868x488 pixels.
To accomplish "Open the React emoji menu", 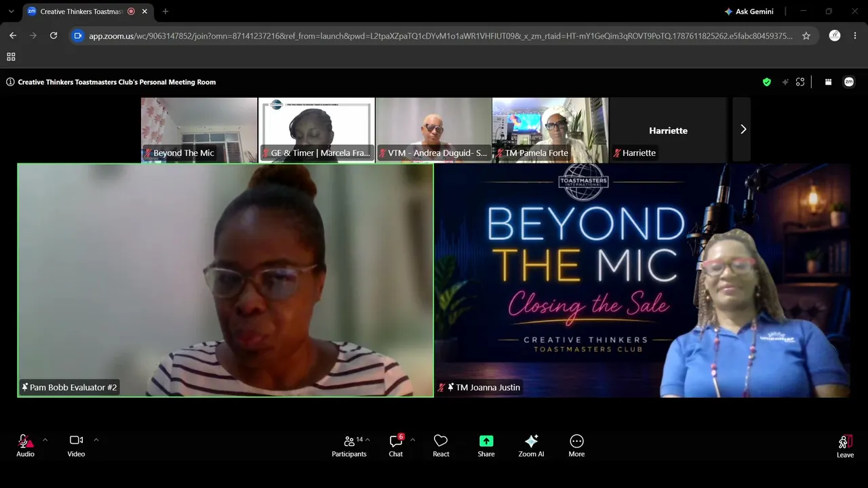I will [x=441, y=445].
